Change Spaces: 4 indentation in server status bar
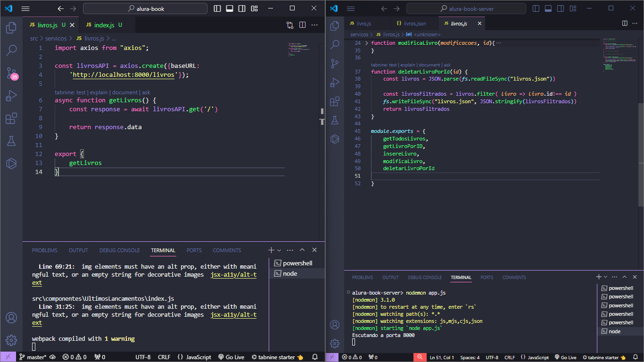This screenshot has width=644, height=362. (x=470, y=358)
